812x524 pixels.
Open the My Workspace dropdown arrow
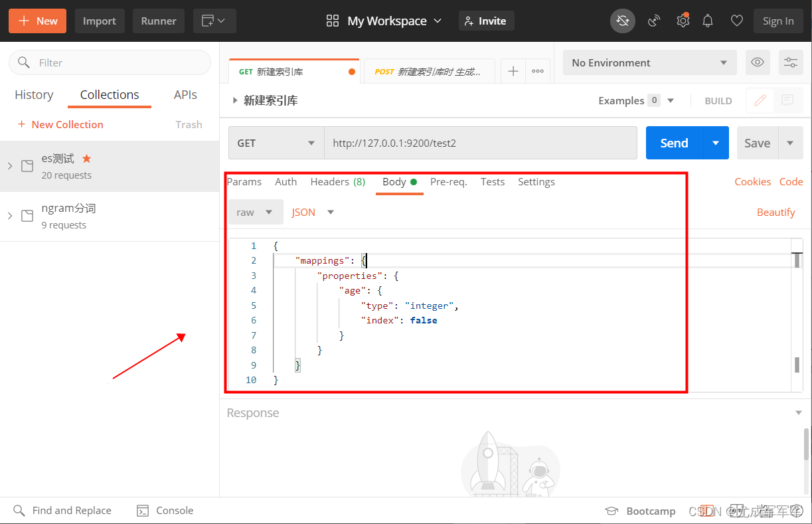[438, 21]
